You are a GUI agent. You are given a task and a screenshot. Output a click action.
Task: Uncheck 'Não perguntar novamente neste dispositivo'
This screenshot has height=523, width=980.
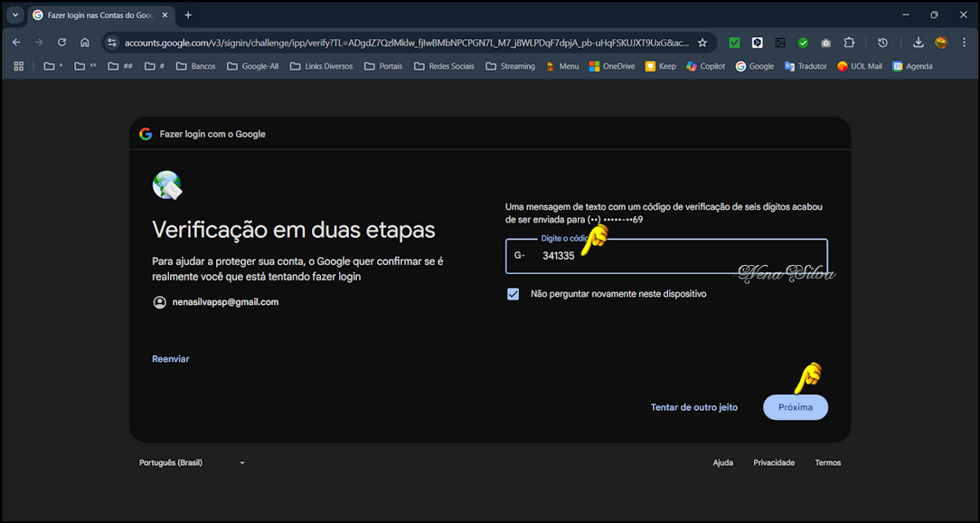click(514, 294)
